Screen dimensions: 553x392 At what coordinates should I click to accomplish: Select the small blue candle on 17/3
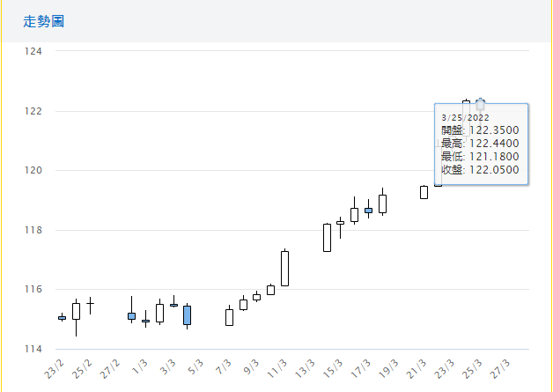point(368,211)
